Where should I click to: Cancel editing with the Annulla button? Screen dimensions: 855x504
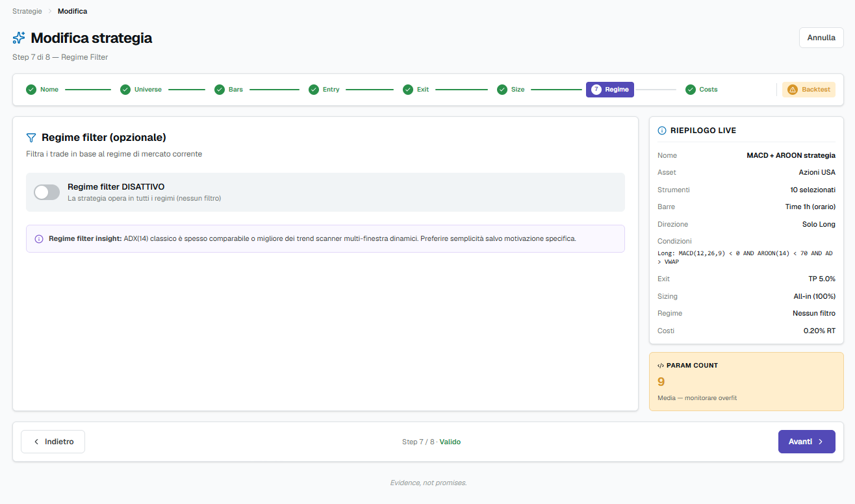tap(821, 38)
